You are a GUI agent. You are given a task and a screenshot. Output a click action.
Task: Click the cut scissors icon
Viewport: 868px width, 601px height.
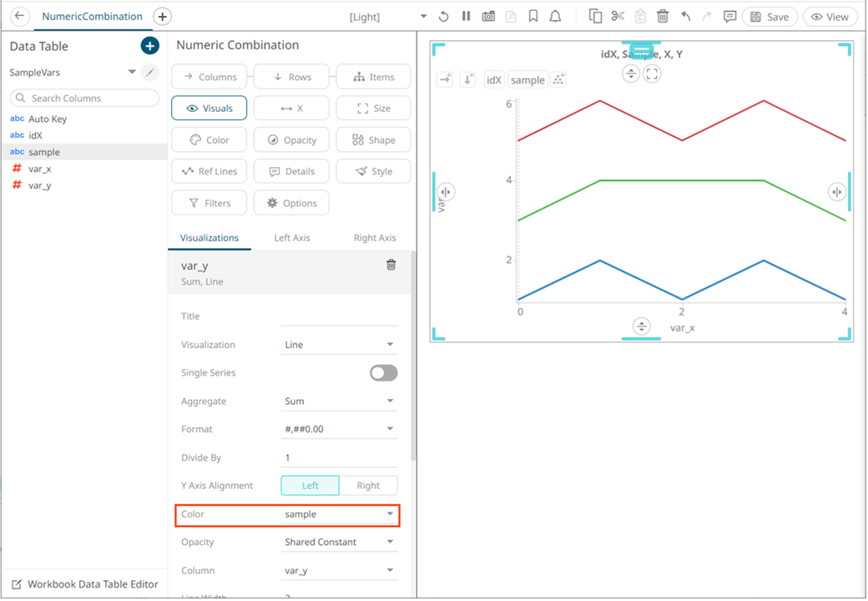[618, 17]
